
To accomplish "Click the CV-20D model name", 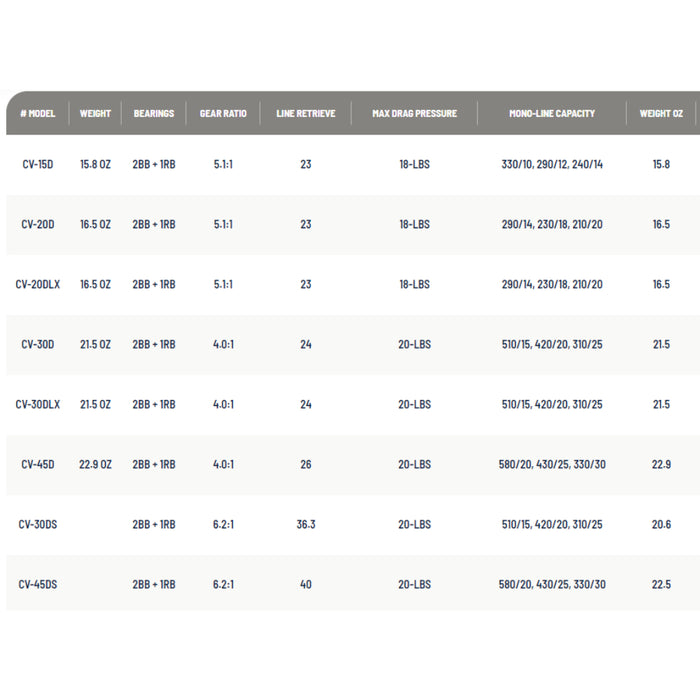I will point(38,224).
